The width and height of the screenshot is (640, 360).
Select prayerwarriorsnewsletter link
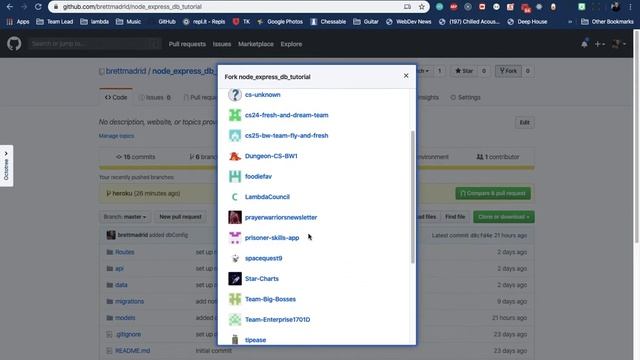[281, 217]
